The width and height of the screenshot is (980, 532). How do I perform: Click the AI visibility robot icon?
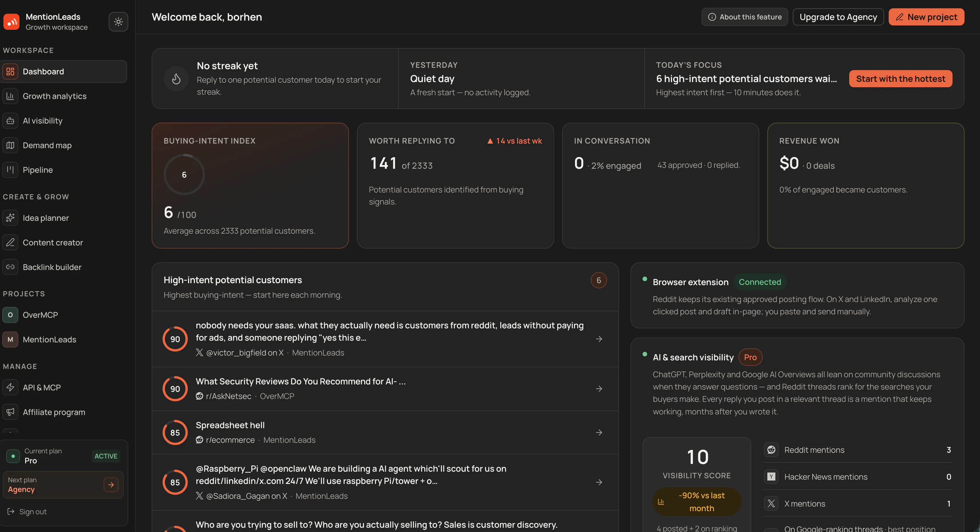[x=10, y=120]
